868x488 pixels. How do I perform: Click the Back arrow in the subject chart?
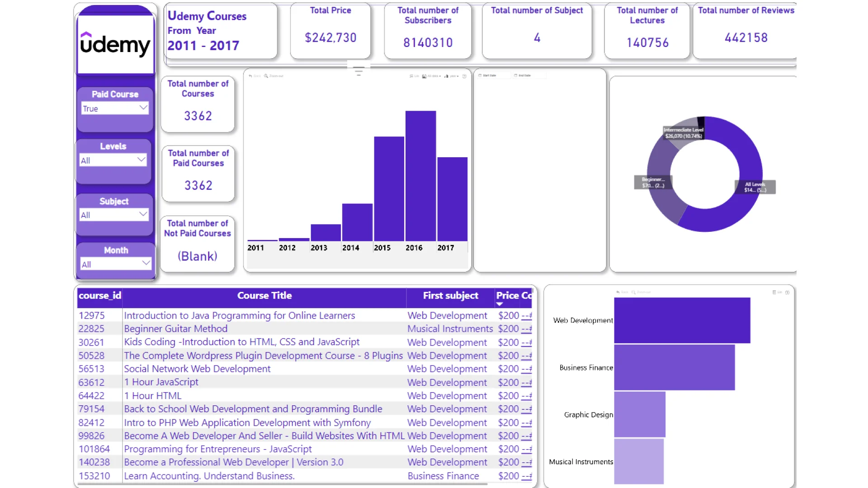tap(618, 292)
